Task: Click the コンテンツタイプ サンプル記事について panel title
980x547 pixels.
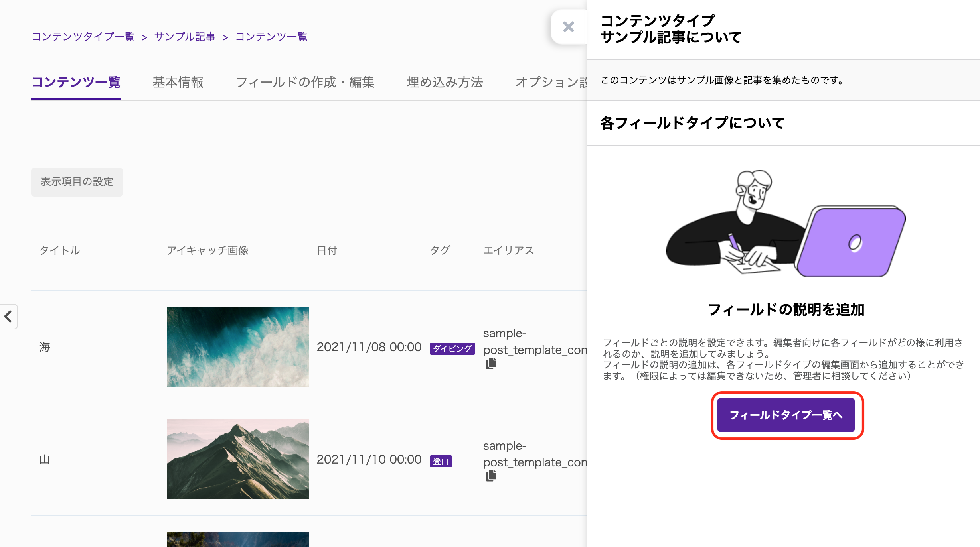Action: coord(671,29)
